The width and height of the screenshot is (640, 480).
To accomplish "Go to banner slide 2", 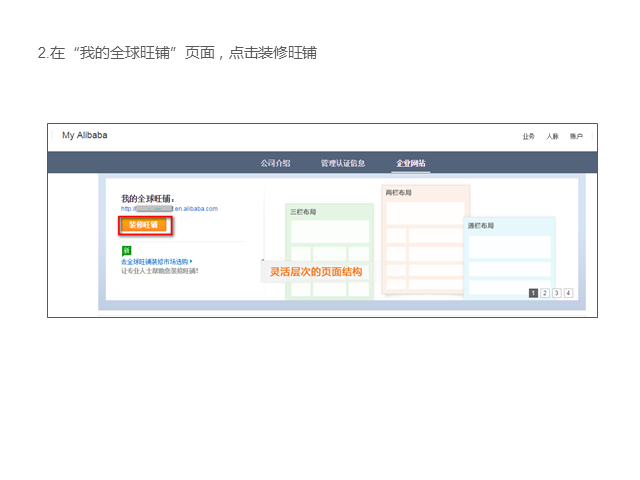I will coord(545,293).
